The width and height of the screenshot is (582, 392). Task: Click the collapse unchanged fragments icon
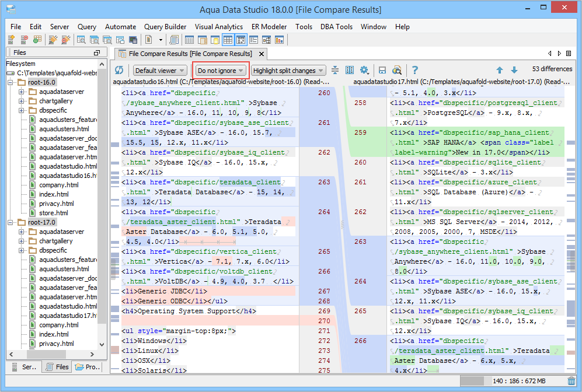pyautogui.click(x=335, y=71)
